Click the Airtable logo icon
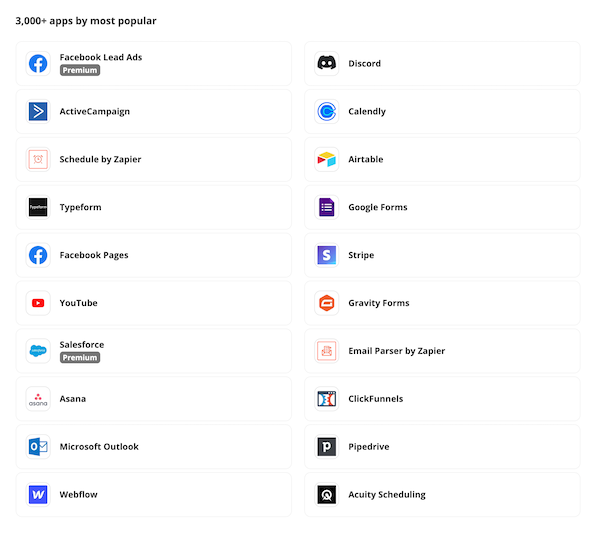The height and width of the screenshot is (534, 604). (x=326, y=160)
